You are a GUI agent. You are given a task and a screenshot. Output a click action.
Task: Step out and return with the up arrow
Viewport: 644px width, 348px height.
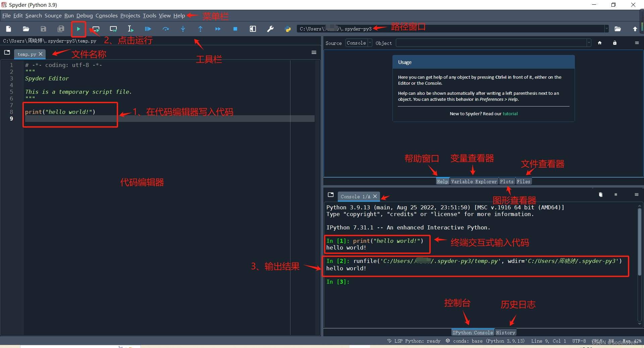coord(201,29)
